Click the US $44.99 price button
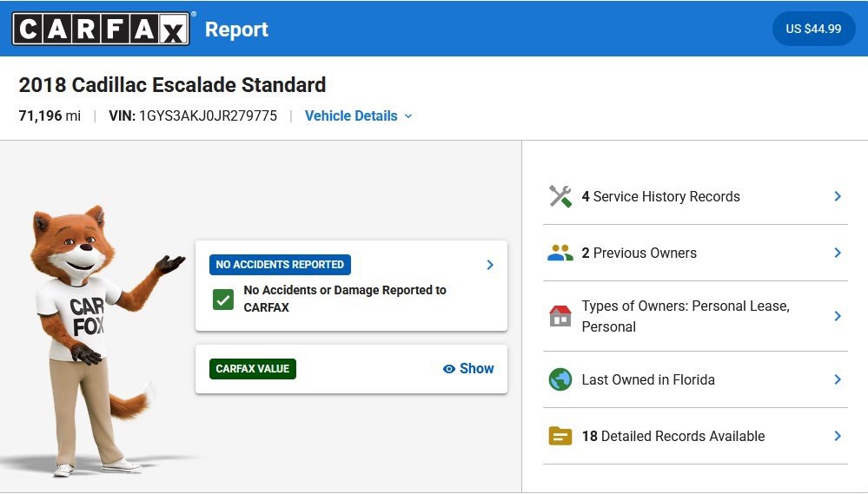 813,29
